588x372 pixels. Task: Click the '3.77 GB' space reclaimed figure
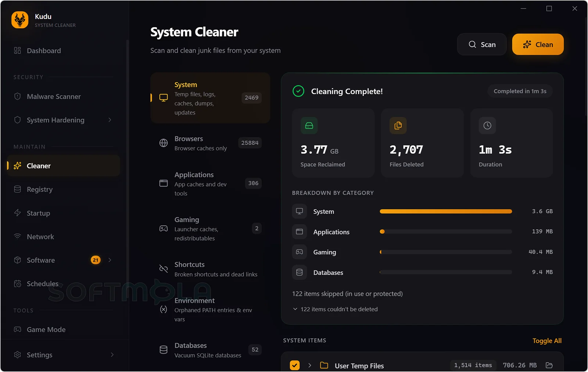(x=319, y=150)
